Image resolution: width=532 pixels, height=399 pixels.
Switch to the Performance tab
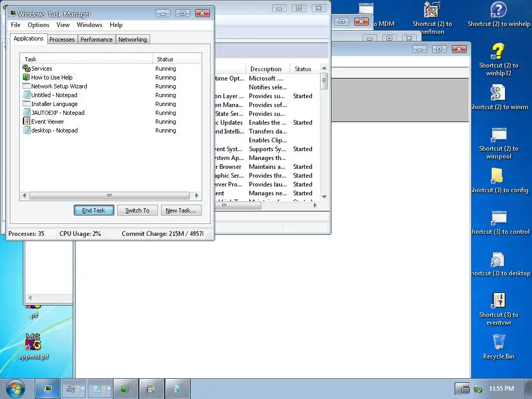96,39
